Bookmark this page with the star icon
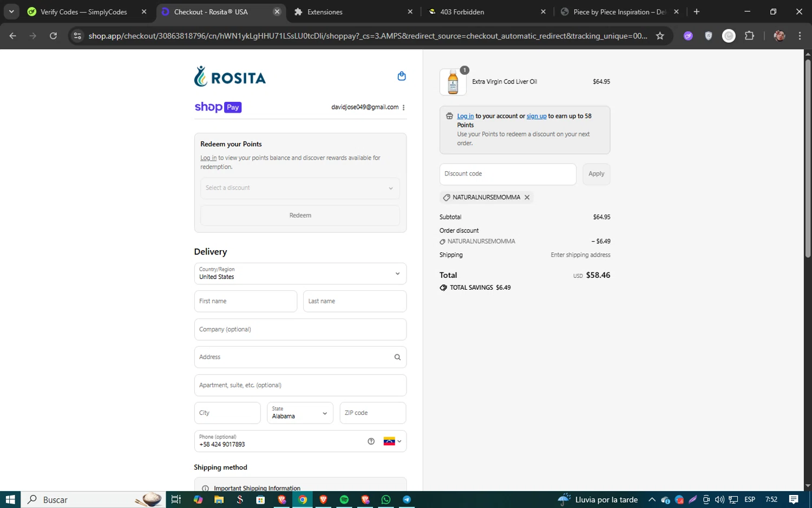Viewport: 812px width, 508px height. [x=660, y=36]
